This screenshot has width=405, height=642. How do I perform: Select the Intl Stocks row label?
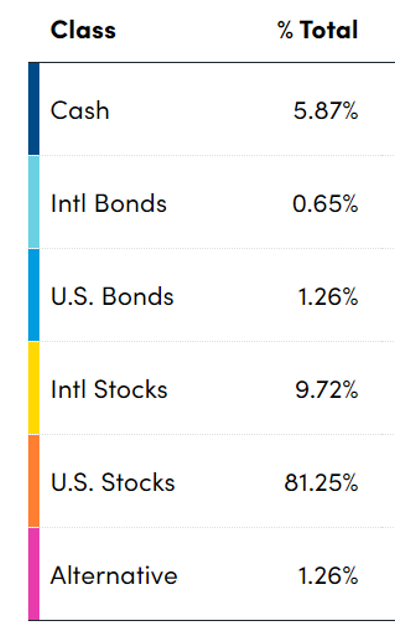point(109,389)
